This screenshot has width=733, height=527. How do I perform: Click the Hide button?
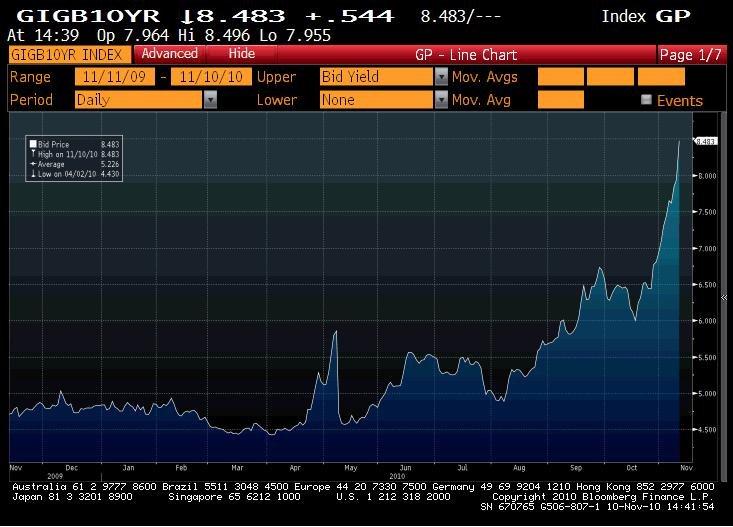pos(241,54)
